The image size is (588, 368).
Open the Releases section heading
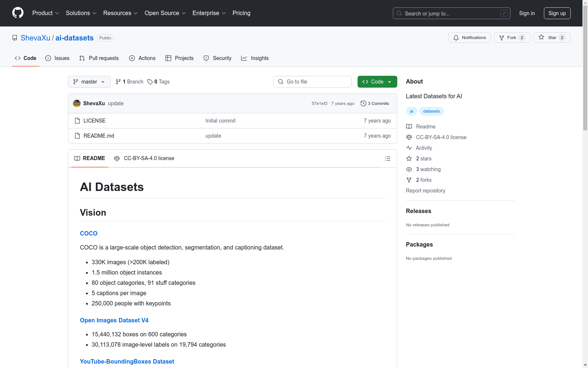pyautogui.click(x=419, y=211)
